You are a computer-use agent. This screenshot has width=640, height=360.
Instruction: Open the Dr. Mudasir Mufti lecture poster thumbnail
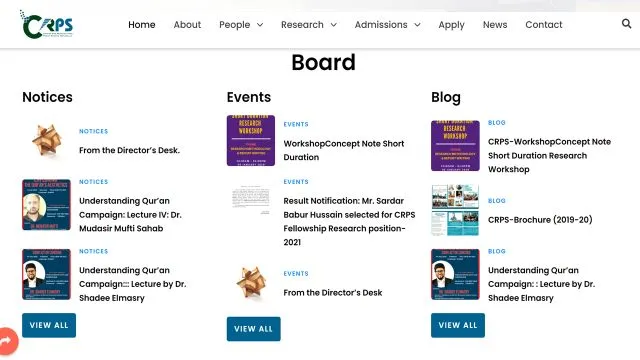(47, 204)
